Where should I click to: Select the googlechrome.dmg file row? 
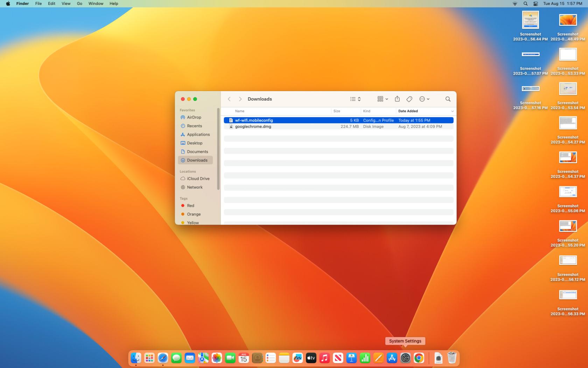click(338, 127)
